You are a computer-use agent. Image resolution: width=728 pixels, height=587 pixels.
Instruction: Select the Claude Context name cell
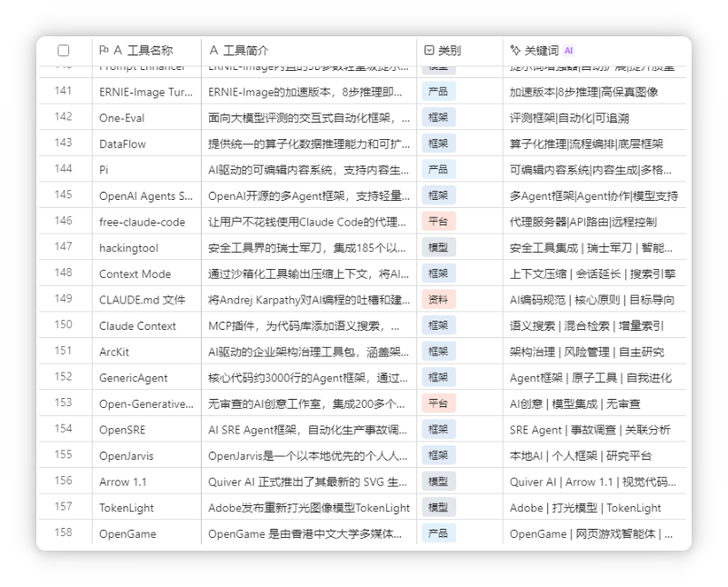146,325
